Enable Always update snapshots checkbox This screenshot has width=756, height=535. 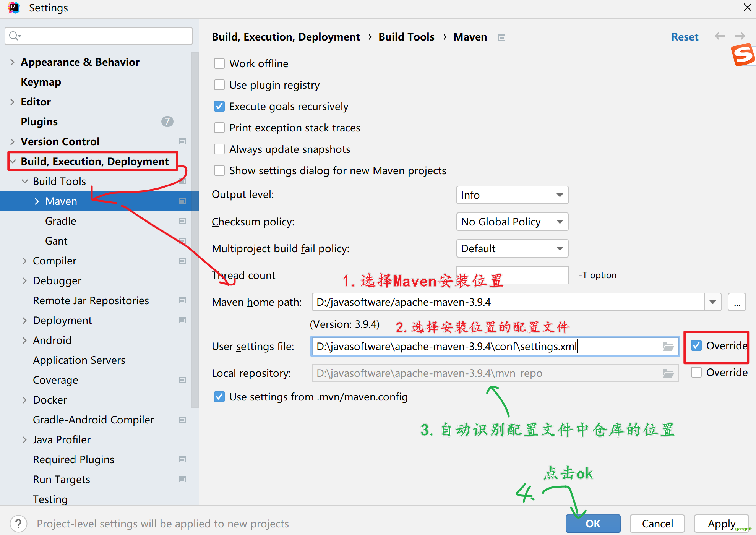click(x=219, y=149)
